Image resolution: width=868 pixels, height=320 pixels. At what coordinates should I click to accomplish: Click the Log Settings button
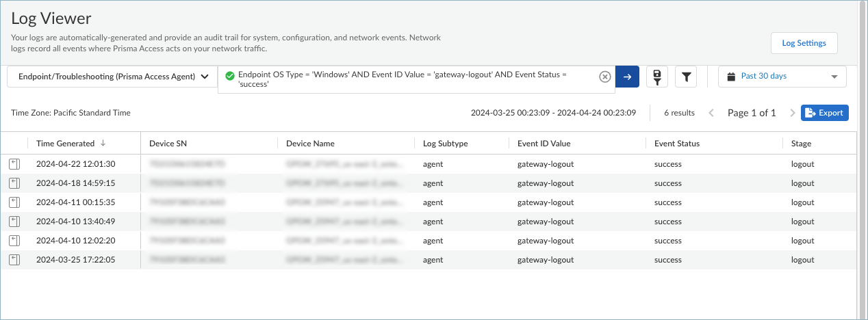coord(804,43)
